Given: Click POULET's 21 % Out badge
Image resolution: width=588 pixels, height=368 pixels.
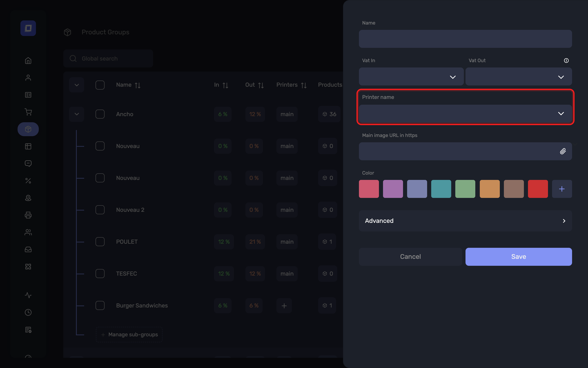Looking at the screenshot, I should click(x=255, y=242).
